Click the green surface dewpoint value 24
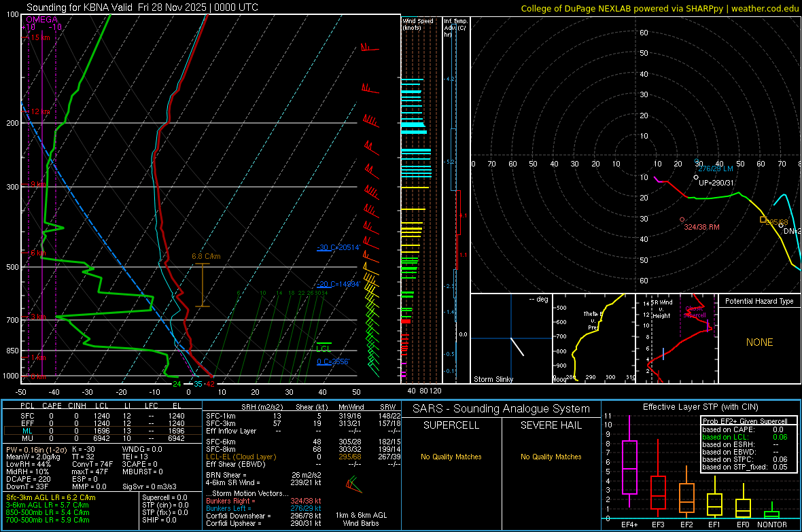802x532 pixels. click(177, 384)
